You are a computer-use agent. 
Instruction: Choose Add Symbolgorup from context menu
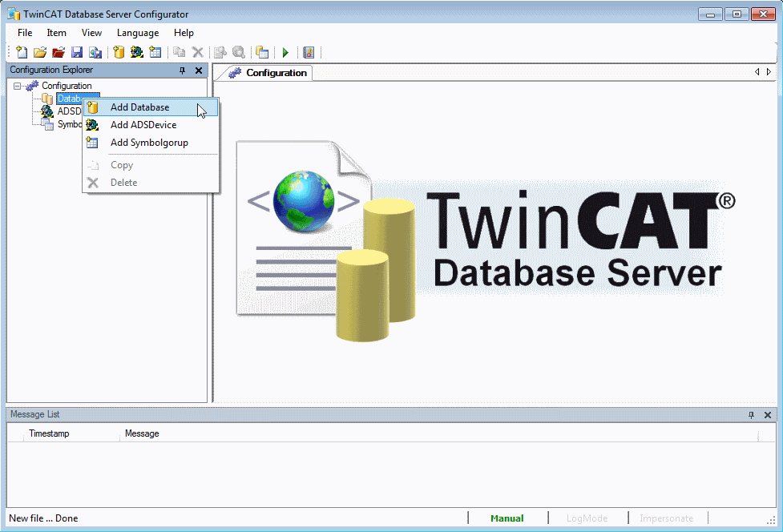click(x=151, y=143)
